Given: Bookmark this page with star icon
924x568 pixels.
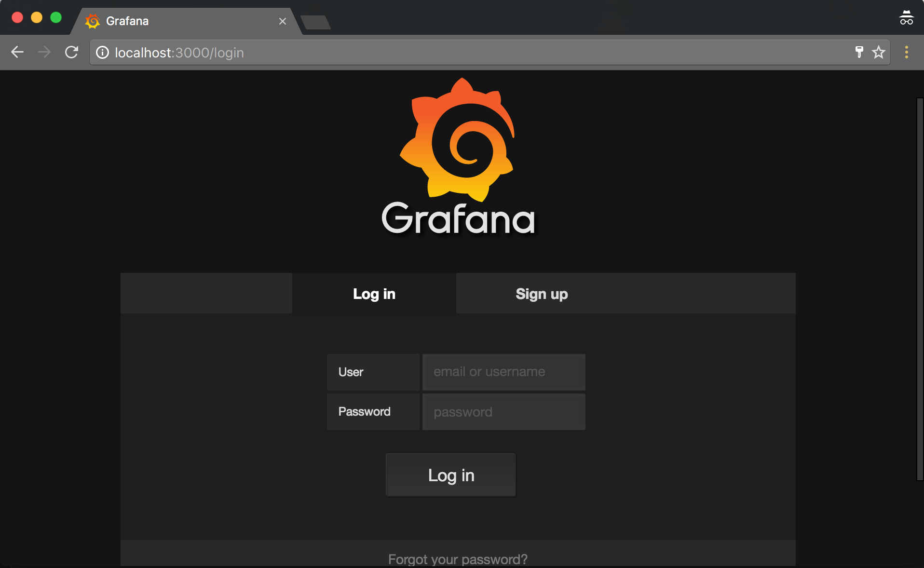Looking at the screenshot, I should [879, 52].
